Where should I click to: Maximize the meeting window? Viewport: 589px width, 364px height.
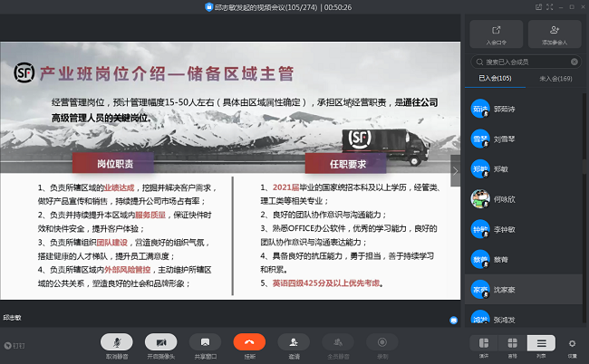point(572,7)
